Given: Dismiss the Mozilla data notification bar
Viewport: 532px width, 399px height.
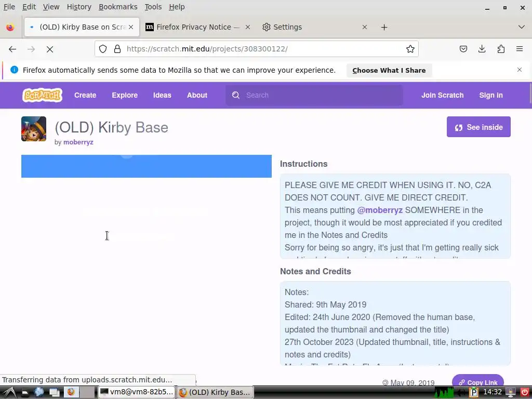Looking at the screenshot, I should click(520, 70).
